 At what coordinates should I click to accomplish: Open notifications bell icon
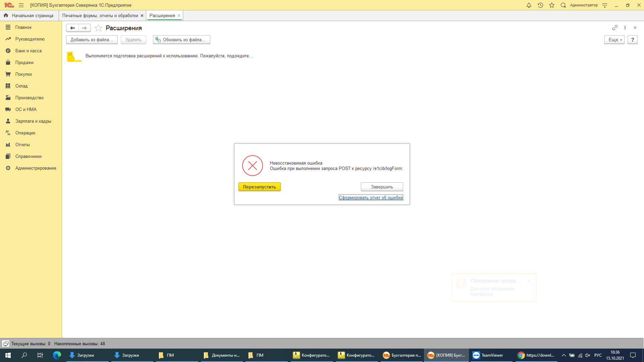coord(529,5)
